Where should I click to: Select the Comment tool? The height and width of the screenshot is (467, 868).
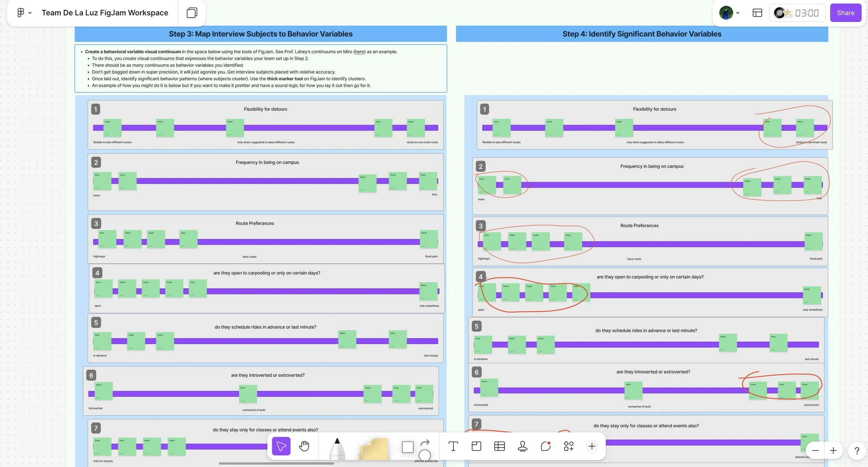(x=545, y=446)
